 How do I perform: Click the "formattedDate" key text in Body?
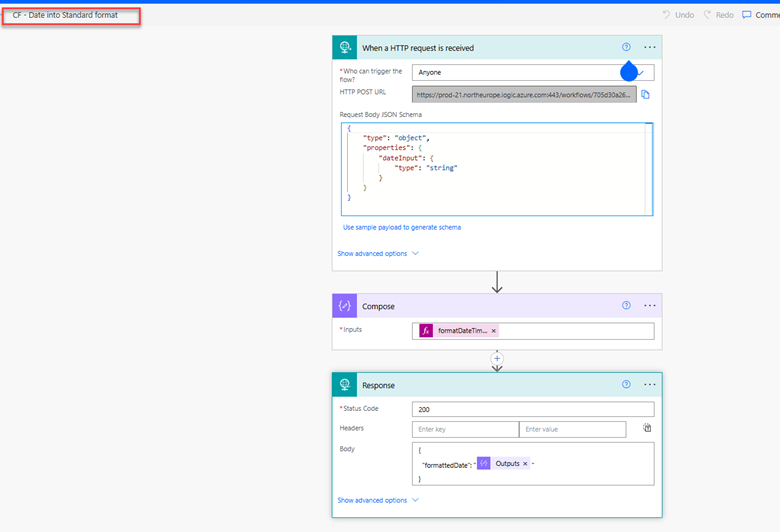(447, 465)
